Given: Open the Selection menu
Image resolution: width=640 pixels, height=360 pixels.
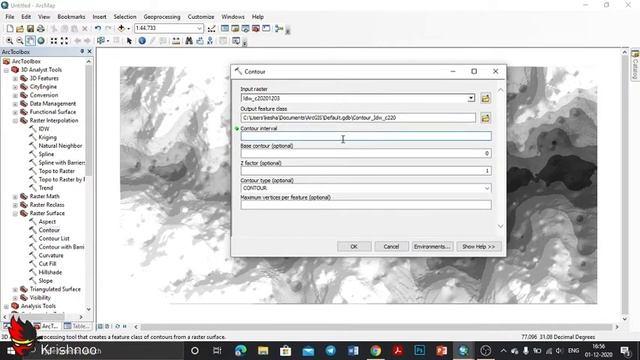Looking at the screenshot, I should point(125,17).
